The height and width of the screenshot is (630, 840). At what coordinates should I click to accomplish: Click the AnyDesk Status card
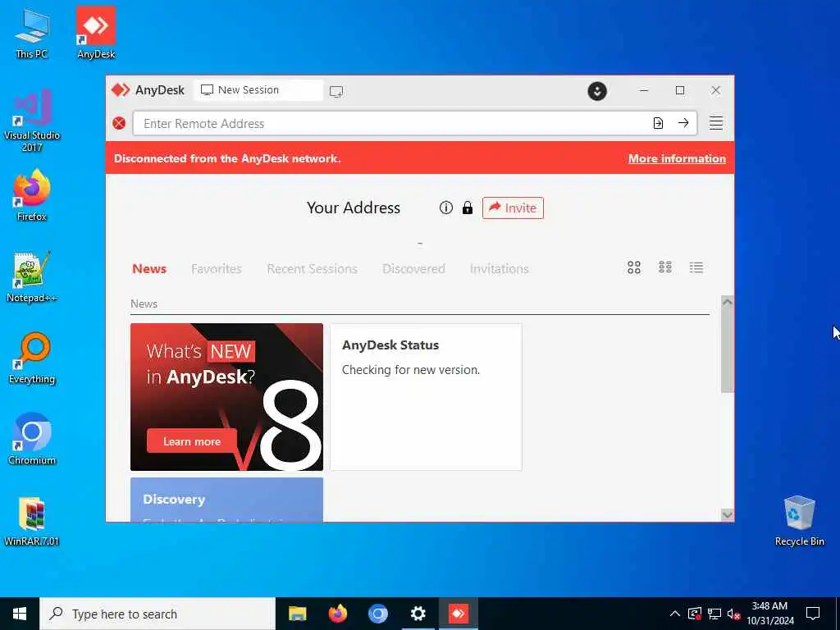point(426,397)
